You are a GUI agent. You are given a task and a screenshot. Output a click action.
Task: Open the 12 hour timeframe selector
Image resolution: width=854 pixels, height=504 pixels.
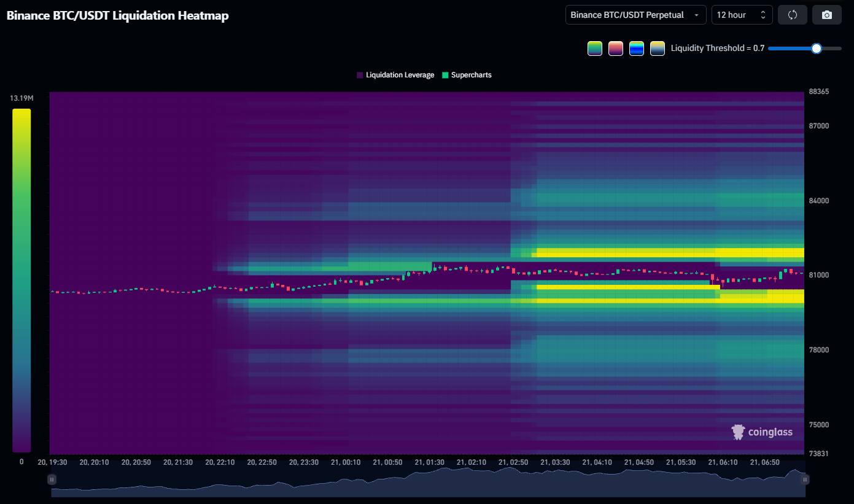coord(742,15)
